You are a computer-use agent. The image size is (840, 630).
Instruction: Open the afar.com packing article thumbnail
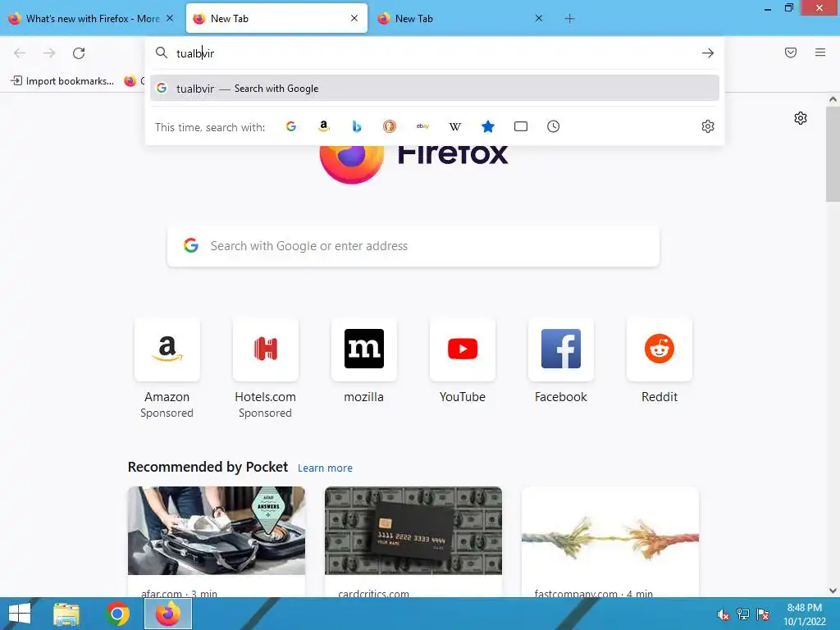217,531
